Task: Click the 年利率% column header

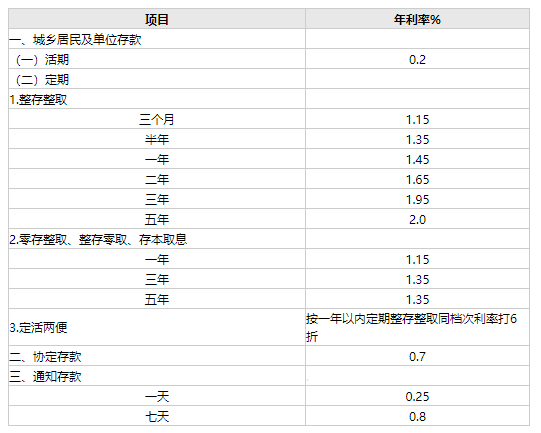Action: coord(417,19)
